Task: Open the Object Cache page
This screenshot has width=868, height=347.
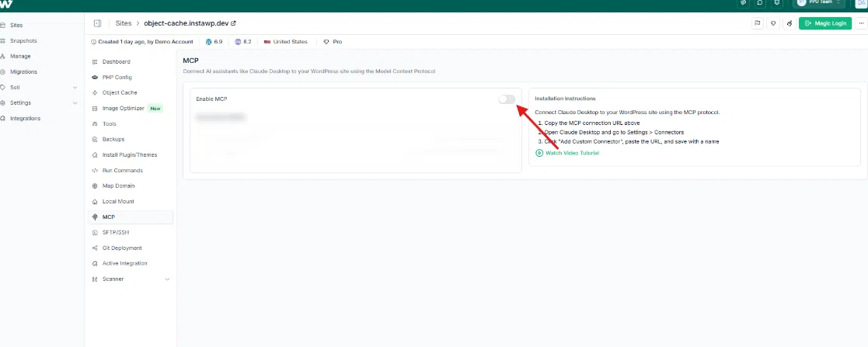Action: pyautogui.click(x=119, y=92)
